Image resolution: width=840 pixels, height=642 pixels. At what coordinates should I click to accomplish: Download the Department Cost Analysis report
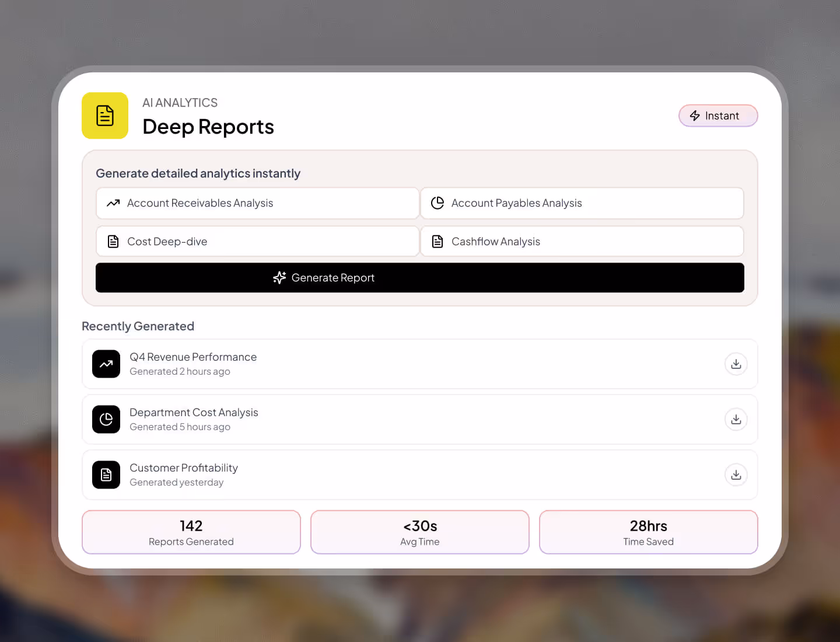(736, 419)
